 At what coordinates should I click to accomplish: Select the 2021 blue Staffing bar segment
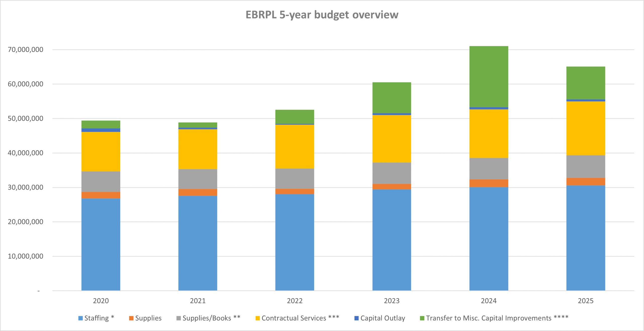point(198,243)
